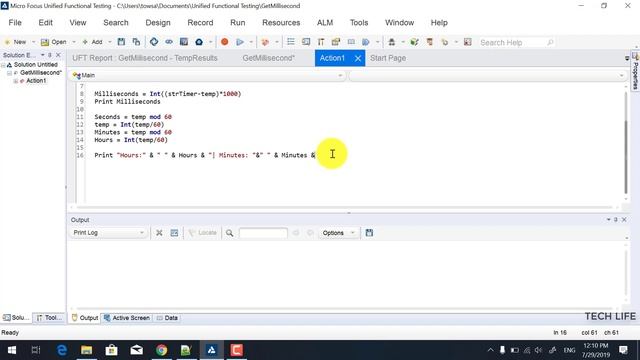Click the editor vertical scrollbar

click(626, 157)
